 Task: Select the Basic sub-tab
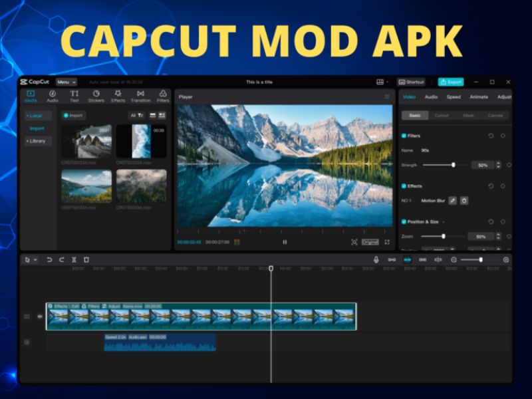415,115
